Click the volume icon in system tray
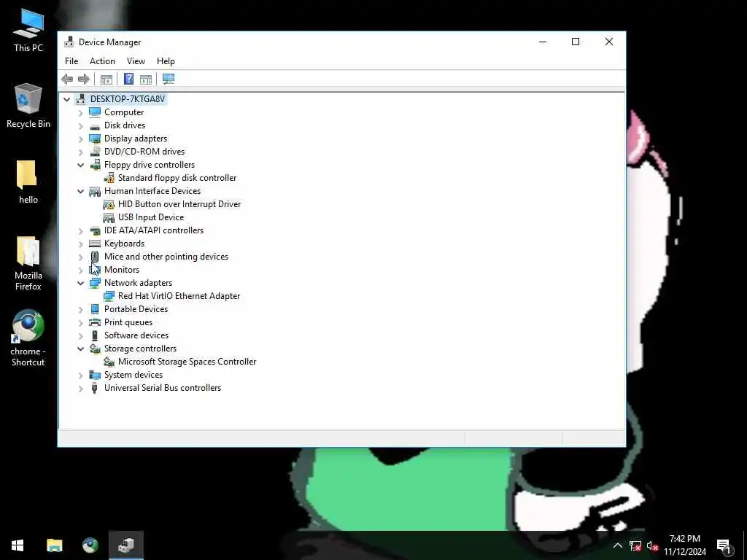 [x=651, y=546]
